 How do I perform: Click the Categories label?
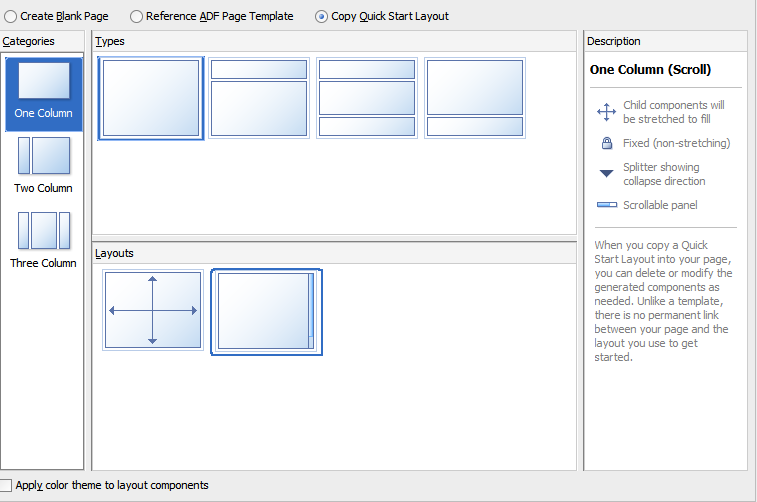28,42
